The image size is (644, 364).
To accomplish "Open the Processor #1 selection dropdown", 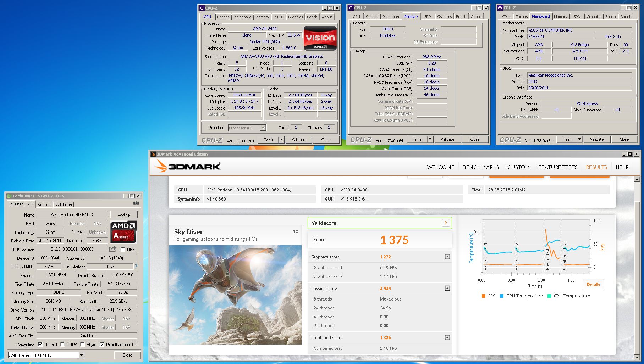I will pyautogui.click(x=263, y=128).
